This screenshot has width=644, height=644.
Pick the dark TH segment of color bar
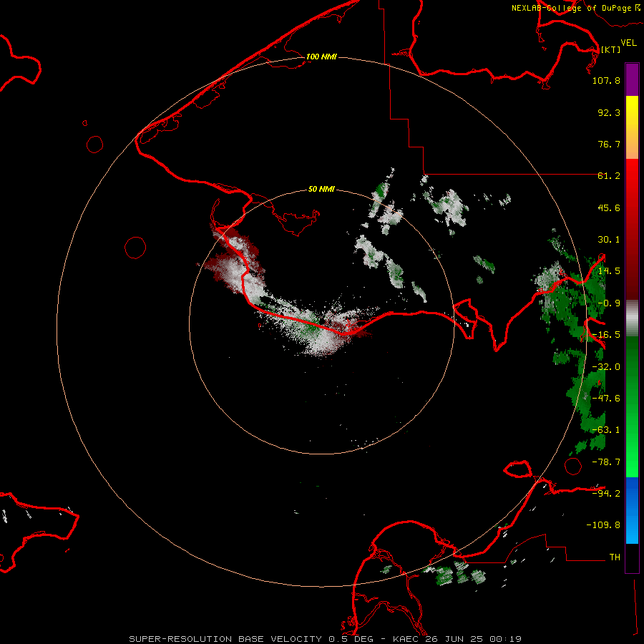[632, 558]
